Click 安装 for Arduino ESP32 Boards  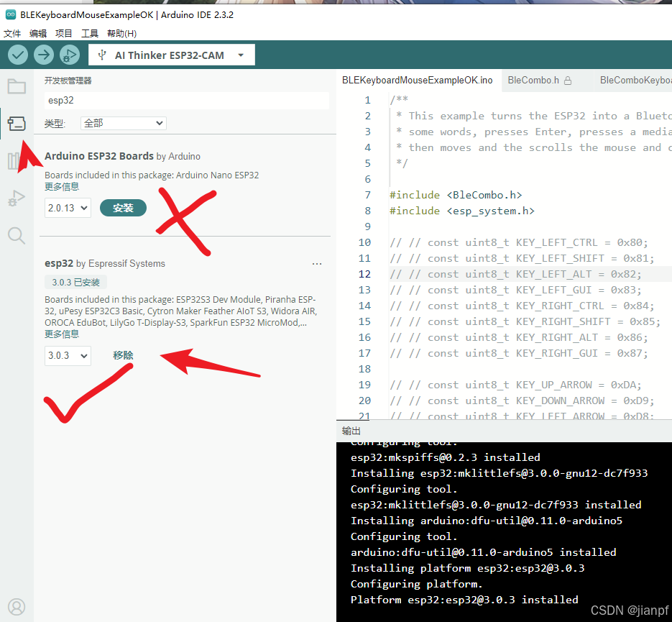[123, 208]
